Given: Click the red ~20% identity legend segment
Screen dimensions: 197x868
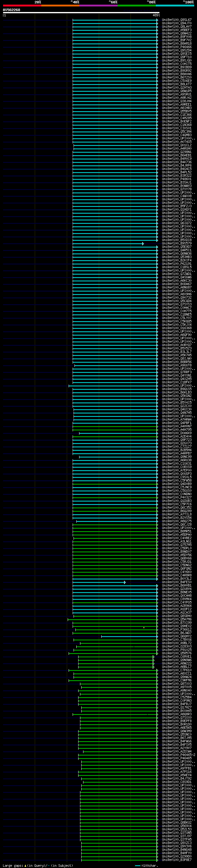Looking at the screenshot, I should (22, 6).
